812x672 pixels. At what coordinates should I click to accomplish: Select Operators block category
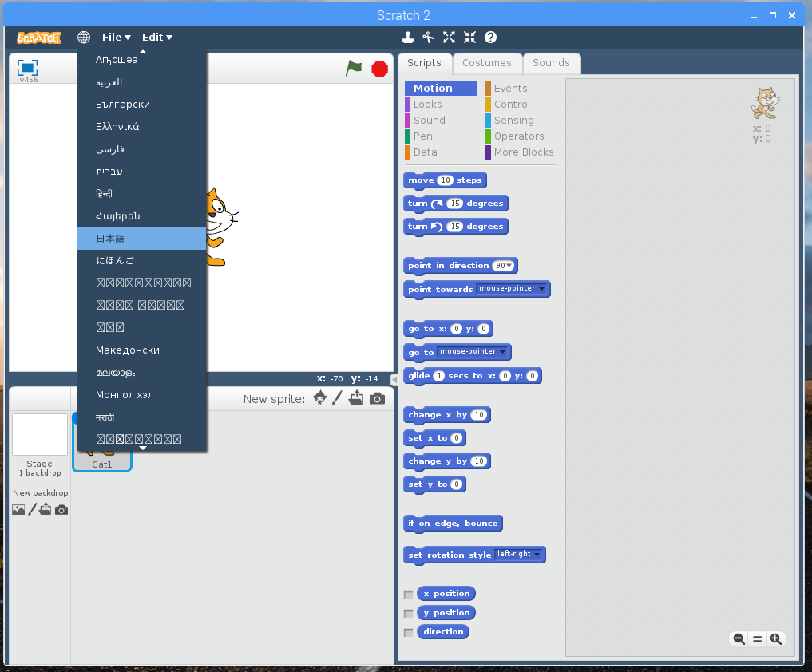pos(520,136)
